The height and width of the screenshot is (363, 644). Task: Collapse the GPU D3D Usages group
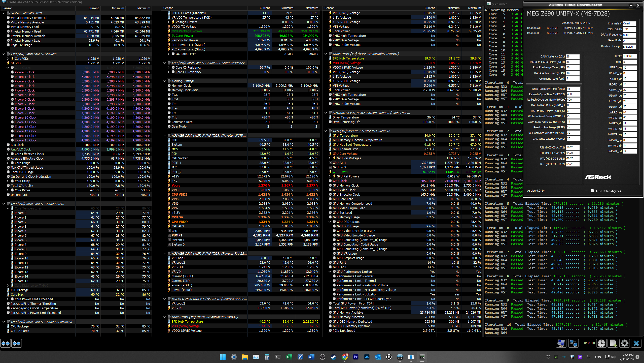coord(330,222)
